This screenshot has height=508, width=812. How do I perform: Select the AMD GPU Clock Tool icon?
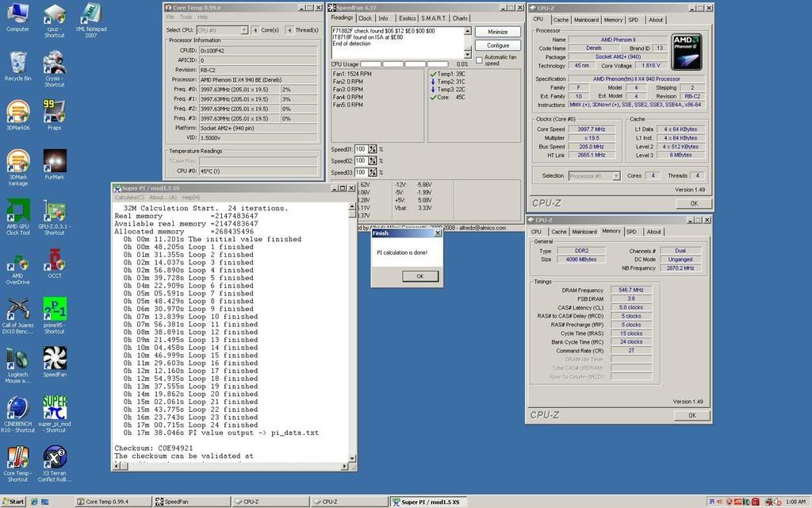click(x=17, y=217)
